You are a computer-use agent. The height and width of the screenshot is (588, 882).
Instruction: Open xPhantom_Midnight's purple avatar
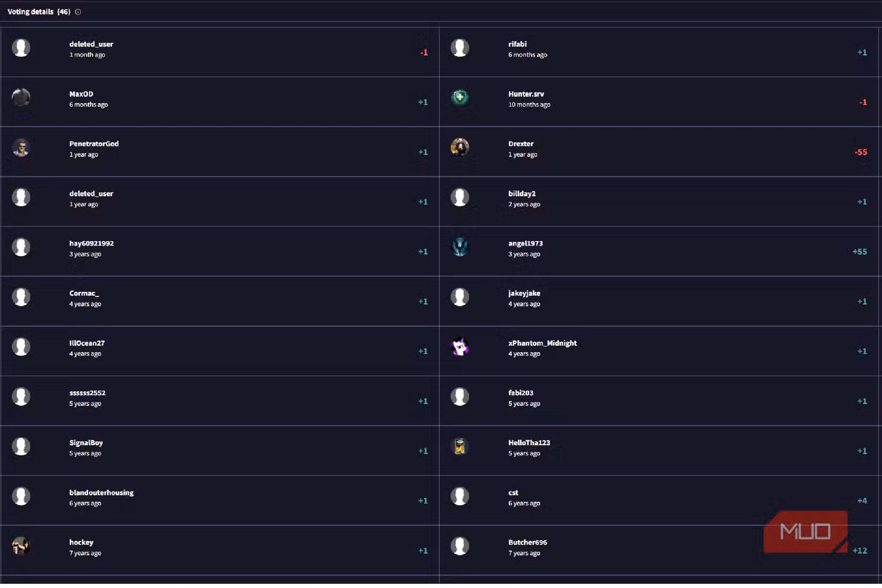pyautogui.click(x=460, y=347)
